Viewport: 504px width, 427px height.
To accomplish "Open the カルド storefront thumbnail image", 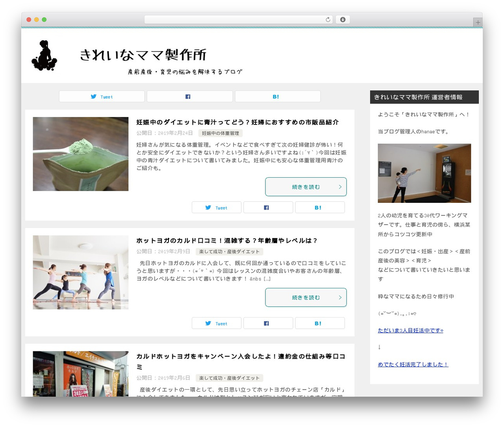I will [81, 374].
